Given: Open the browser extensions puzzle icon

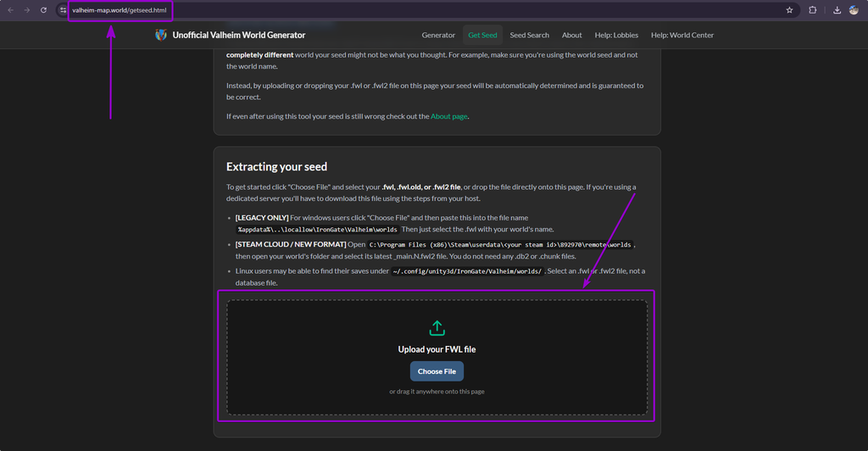Looking at the screenshot, I should (x=813, y=10).
